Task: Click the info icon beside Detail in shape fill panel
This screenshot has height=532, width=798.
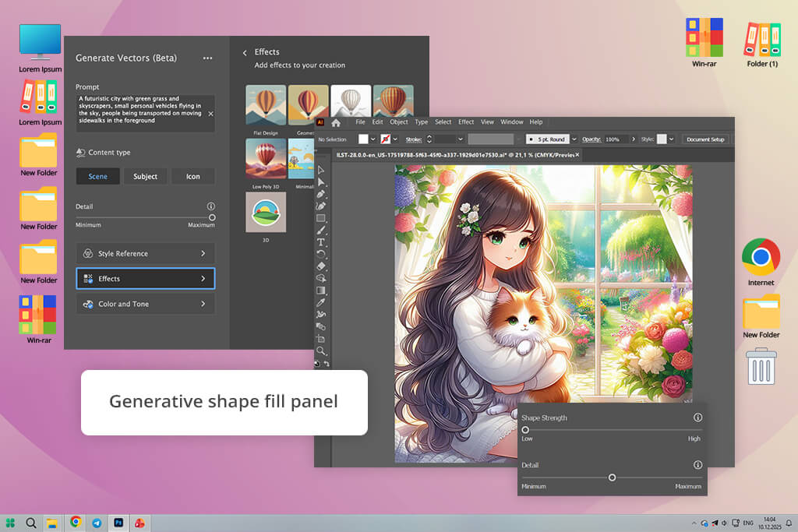Action: 697,465
